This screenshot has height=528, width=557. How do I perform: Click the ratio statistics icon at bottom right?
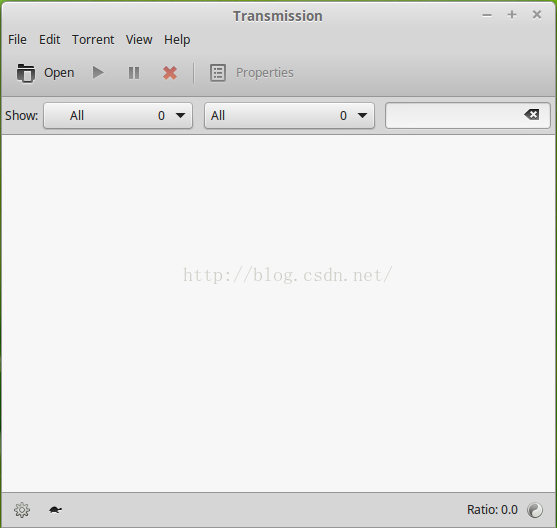(x=535, y=510)
